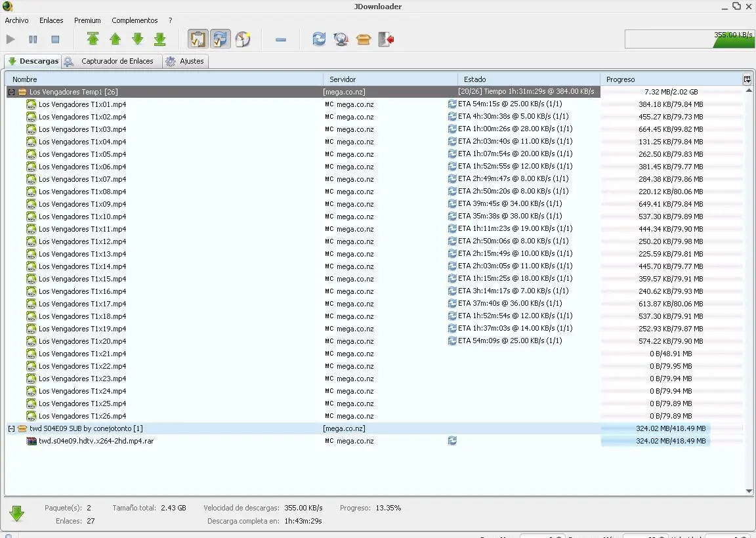The image size is (756, 538).
Task: Collapse the Los Vengadores Temp1 package
Action: coord(12,92)
